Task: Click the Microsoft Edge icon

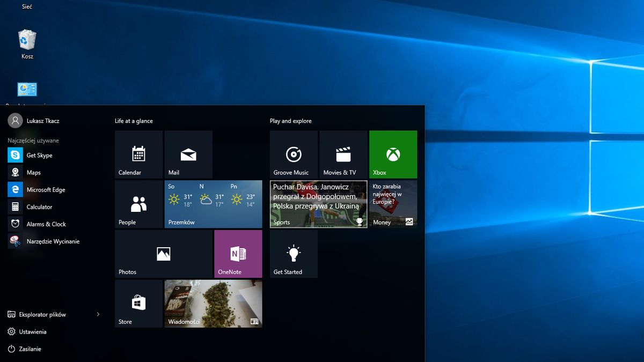Action: click(15, 190)
